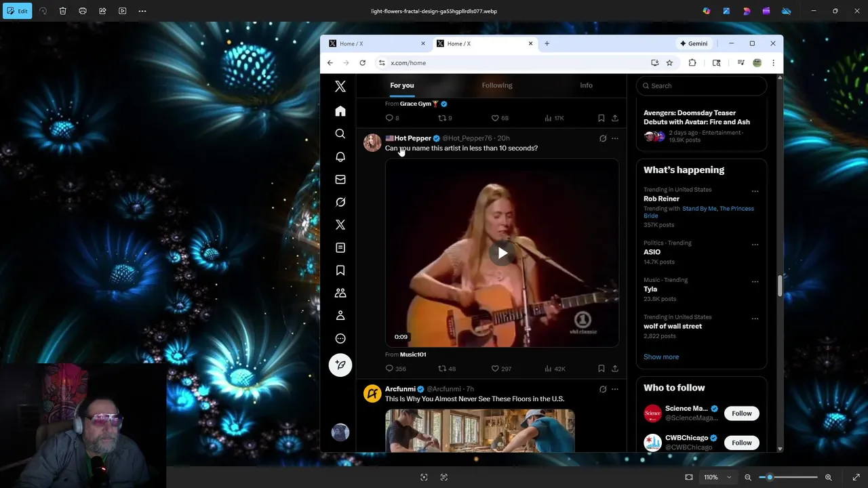The height and width of the screenshot is (488, 868).
Task: Open Explore search in X sidebar
Action: click(x=340, y=134)
